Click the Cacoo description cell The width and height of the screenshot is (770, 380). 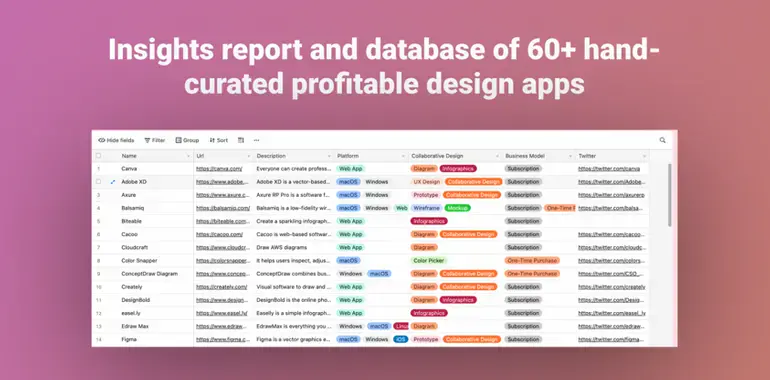294,234
